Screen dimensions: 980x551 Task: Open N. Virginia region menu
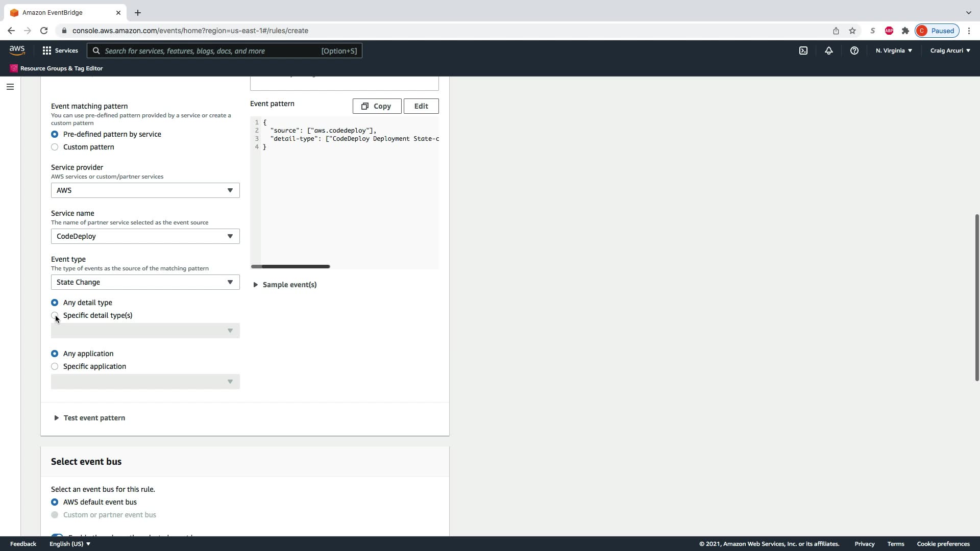pos(894,51)
